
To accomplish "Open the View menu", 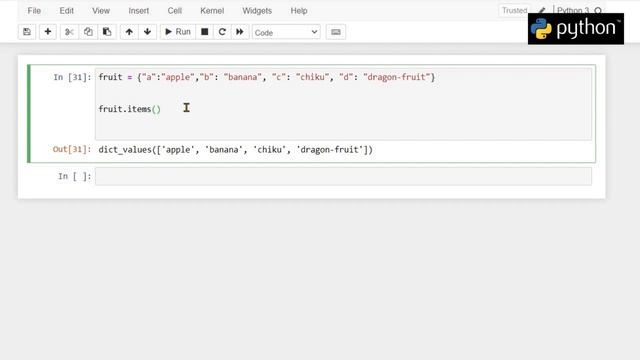I will (x=101, y=11).
